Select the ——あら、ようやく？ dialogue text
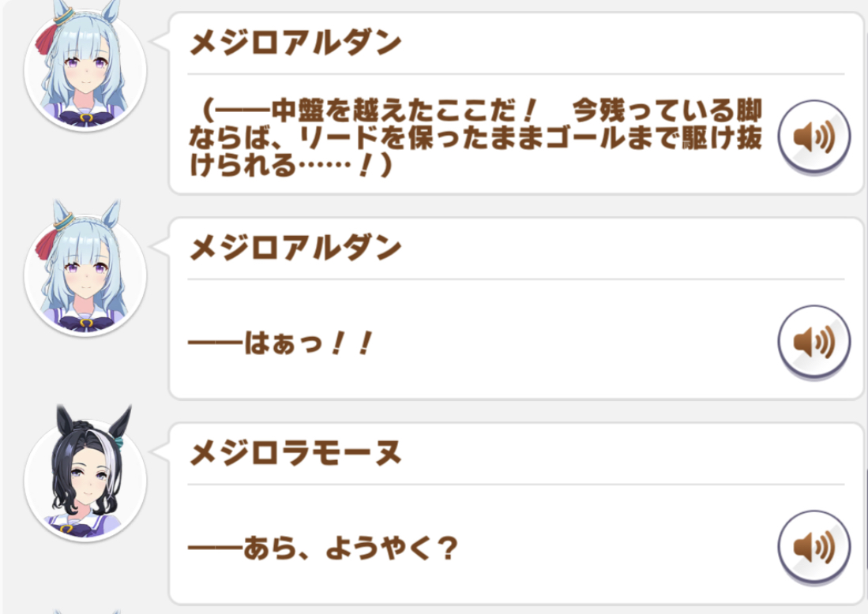This screenshot has height=614, width=868. coord(322,548)
